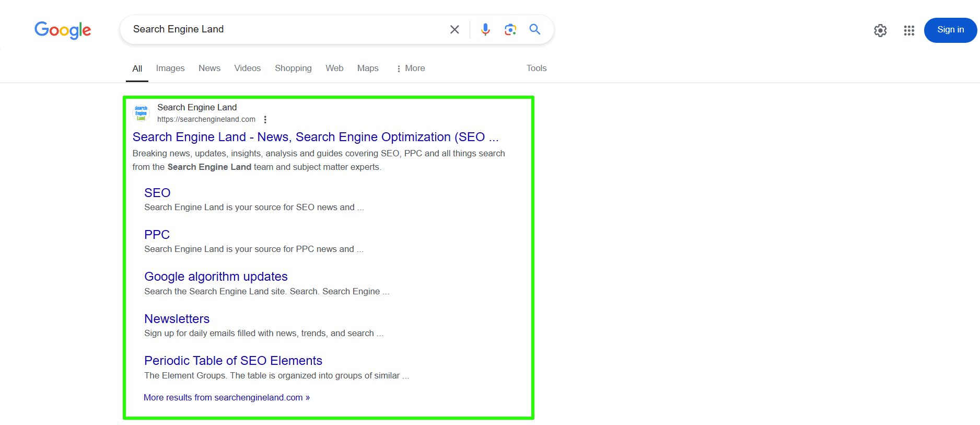This screenshot has width=980, height=425.
Task: Click 'Search the Search Engine Land site' snippet
Action: (267, 292)
